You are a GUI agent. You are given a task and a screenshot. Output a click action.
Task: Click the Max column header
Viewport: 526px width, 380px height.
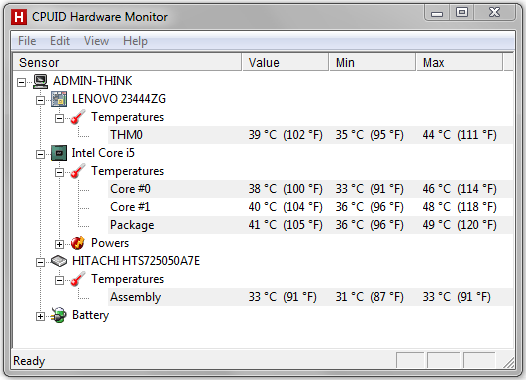pos(460,62)
